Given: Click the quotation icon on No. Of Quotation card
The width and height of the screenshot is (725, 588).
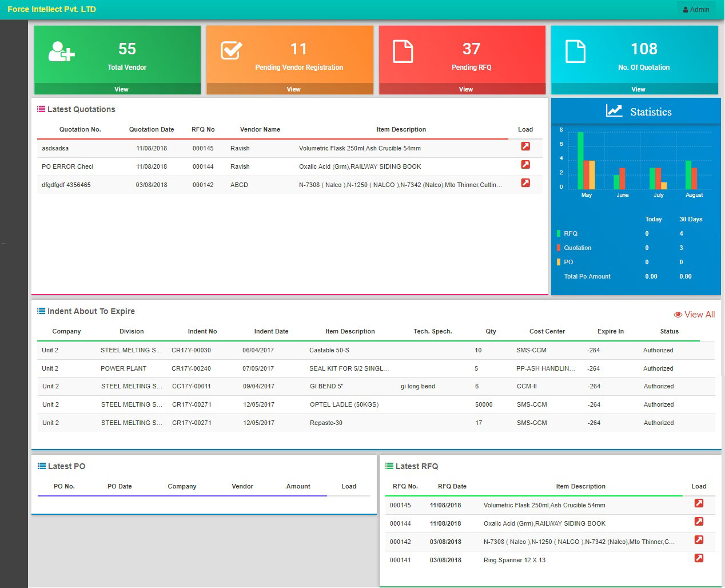Looking at the screenshot, I should pyautogui.click(x=575, y=50).
